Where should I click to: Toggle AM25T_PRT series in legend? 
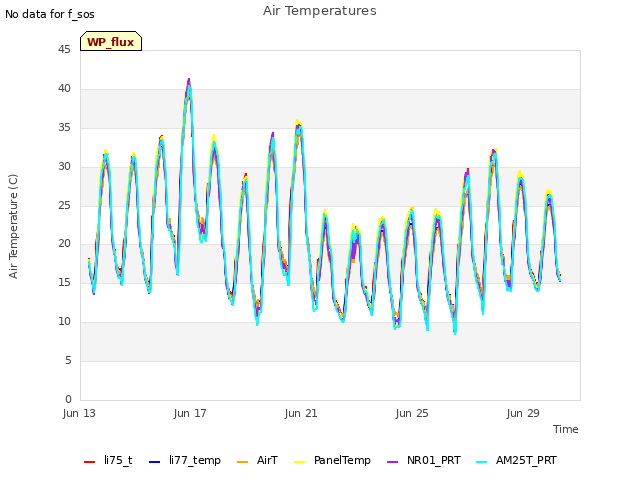[516, 460]
